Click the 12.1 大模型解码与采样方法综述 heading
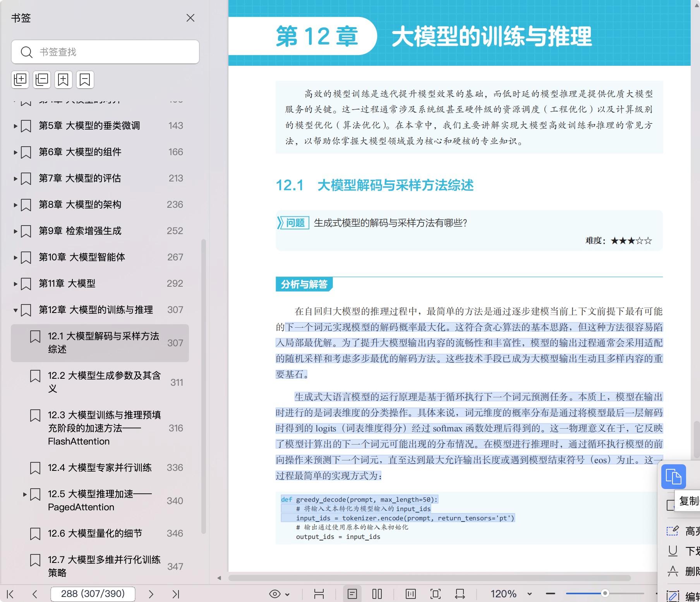The height and width of the screenshot is (602, 700). pyautogui.click(x=374, y=185)
